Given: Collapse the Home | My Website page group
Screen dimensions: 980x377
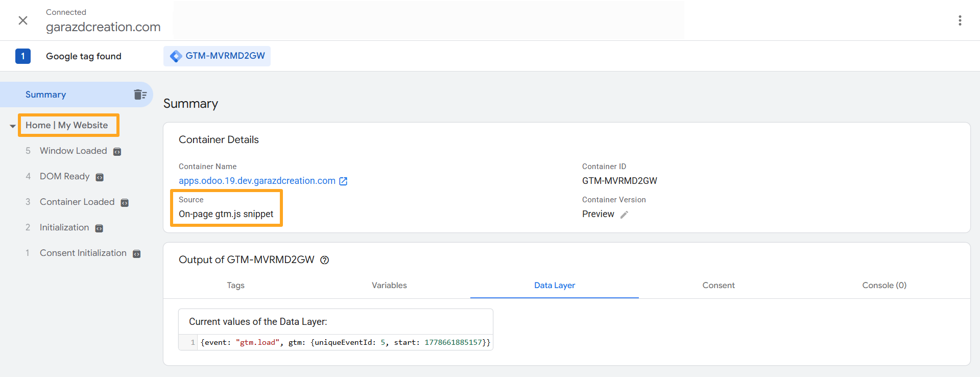Looking at the screenshot, I should coord(12,126).
